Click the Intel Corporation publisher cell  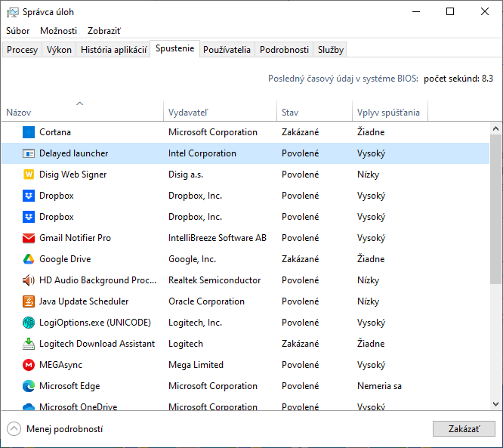pyautogui.click(x=202, y=153)
